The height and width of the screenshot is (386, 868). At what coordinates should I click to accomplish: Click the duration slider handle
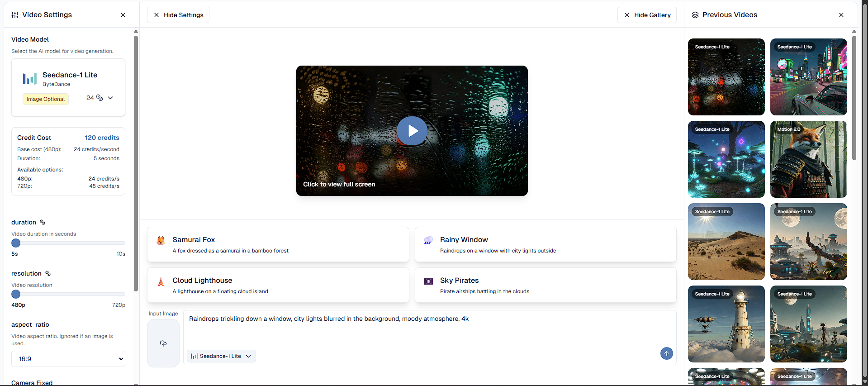pyautogui.click(x=16, y=243)
